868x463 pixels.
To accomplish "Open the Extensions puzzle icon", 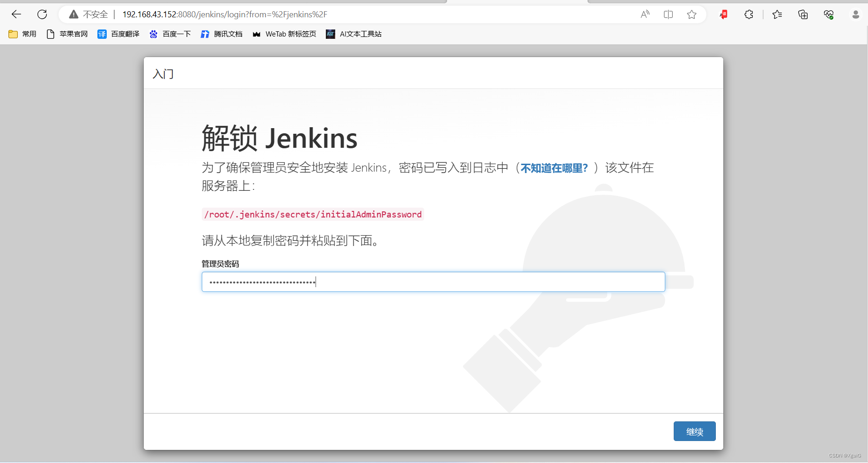I will click(749, 14).
